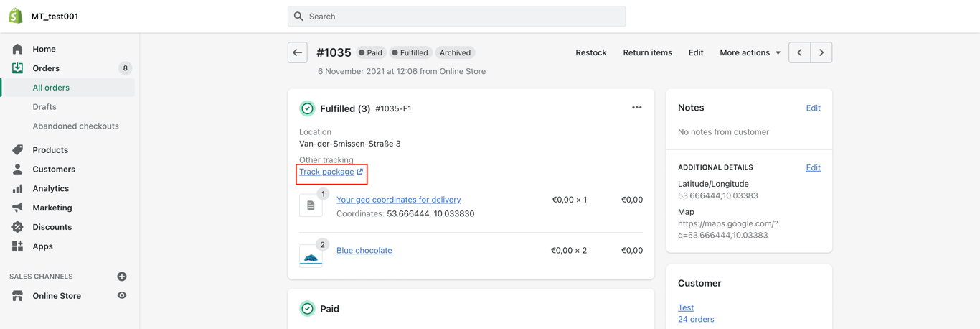Click the Restock button
This screenshot has height=329, width=980.
(x=591, y=52)
